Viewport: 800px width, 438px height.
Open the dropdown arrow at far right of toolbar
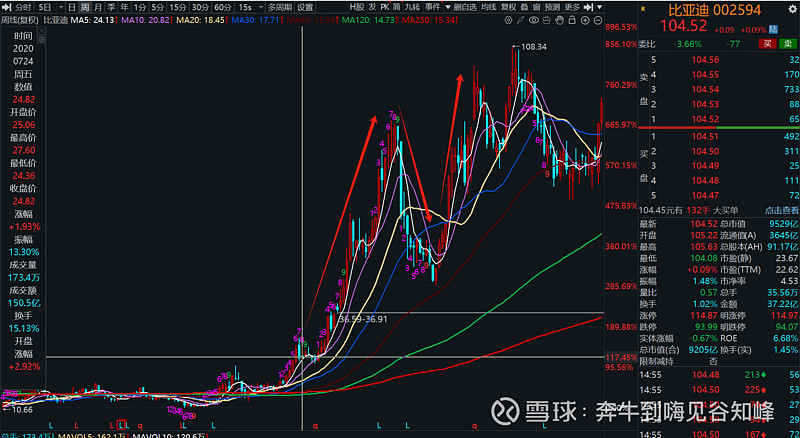click(599, 7)
